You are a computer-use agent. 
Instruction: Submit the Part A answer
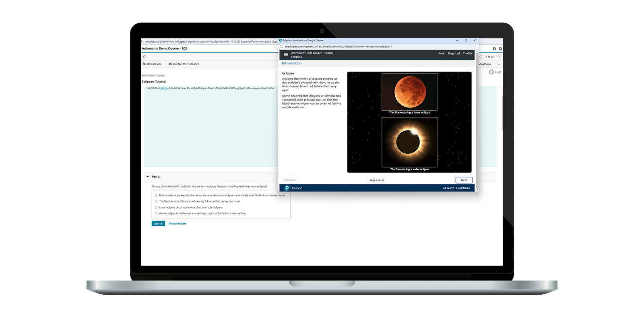(x=158, y=223)
